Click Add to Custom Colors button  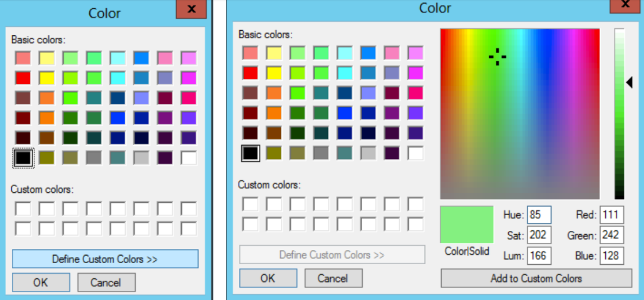click(x=536, y=279)
